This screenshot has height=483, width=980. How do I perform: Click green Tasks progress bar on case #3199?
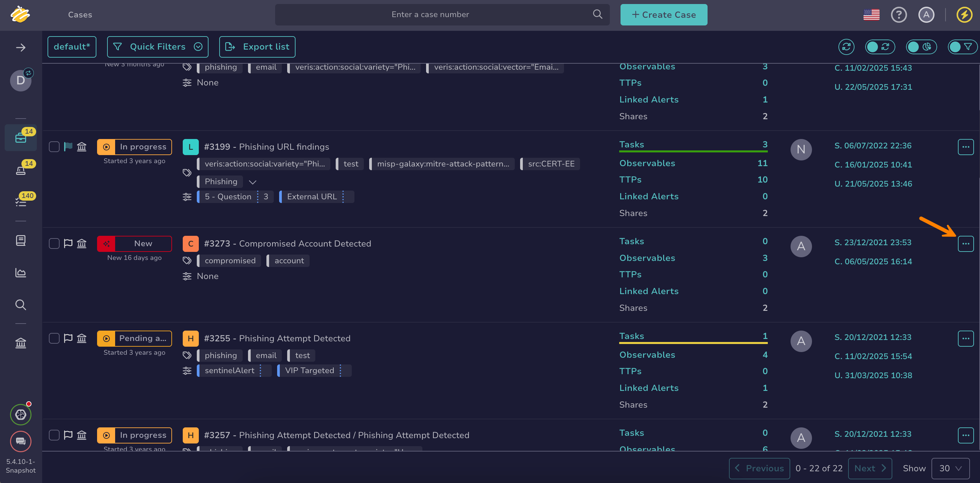pyautogui.click(x=693, y=151)
